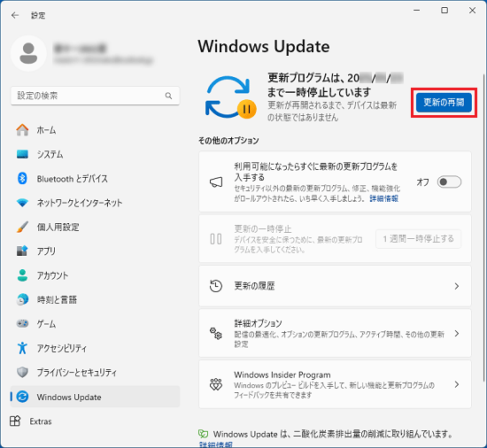Click the gears icon for 詳細オプション
This screenshot has width=487, height=448.
[x=215, y=333]
